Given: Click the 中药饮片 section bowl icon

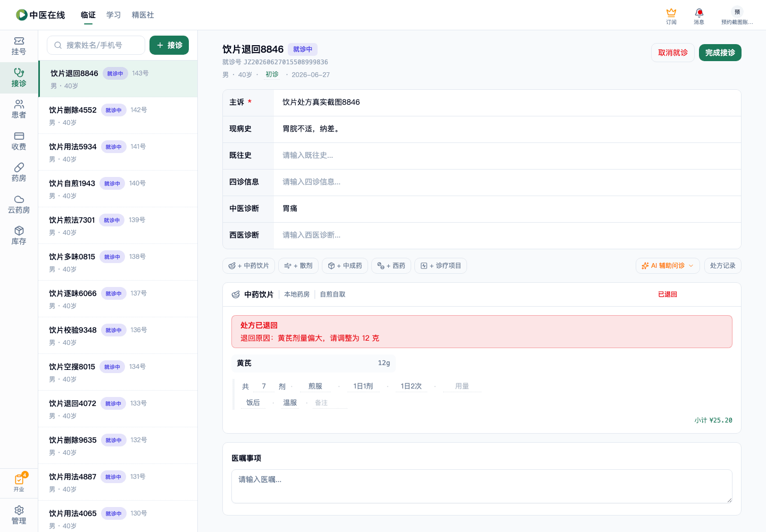Looking at the screenshot, I should click(236, 294).
